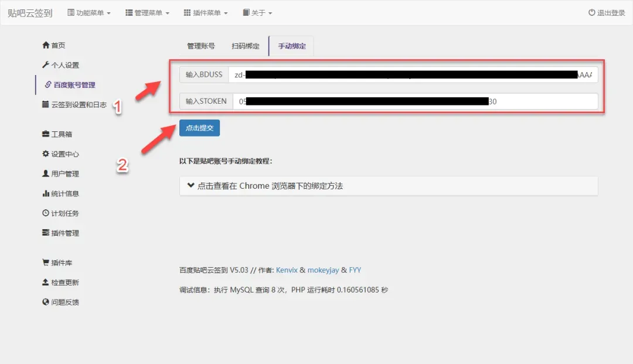Click the link icon for 百度账号管理
The image size is (633, 364).
tap(48, 84)
